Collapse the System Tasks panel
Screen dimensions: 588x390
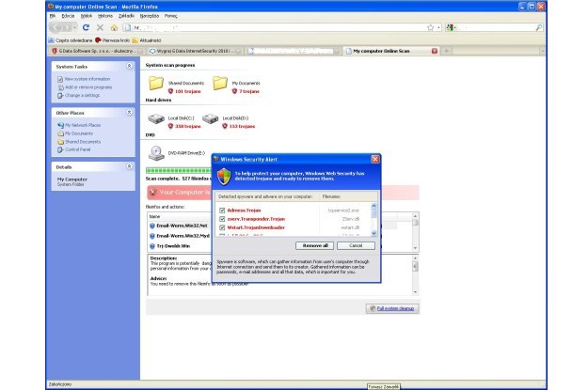tap(130, 66)
